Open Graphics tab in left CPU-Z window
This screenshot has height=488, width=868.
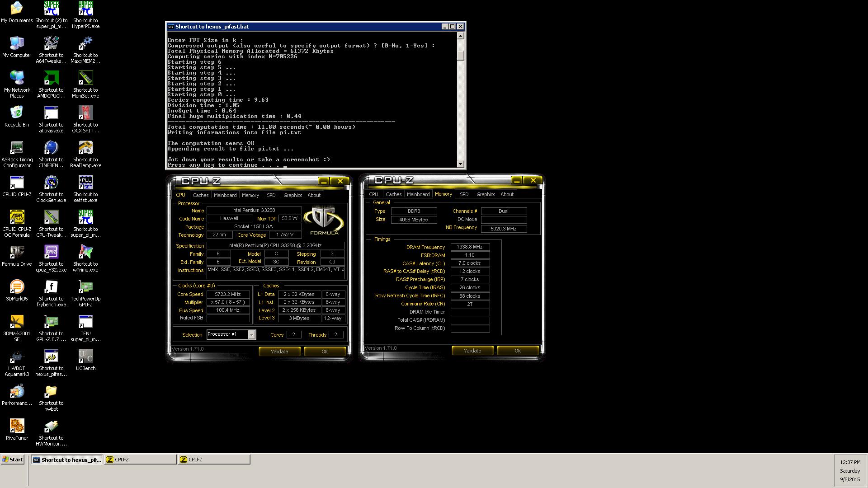click(292, 195)
